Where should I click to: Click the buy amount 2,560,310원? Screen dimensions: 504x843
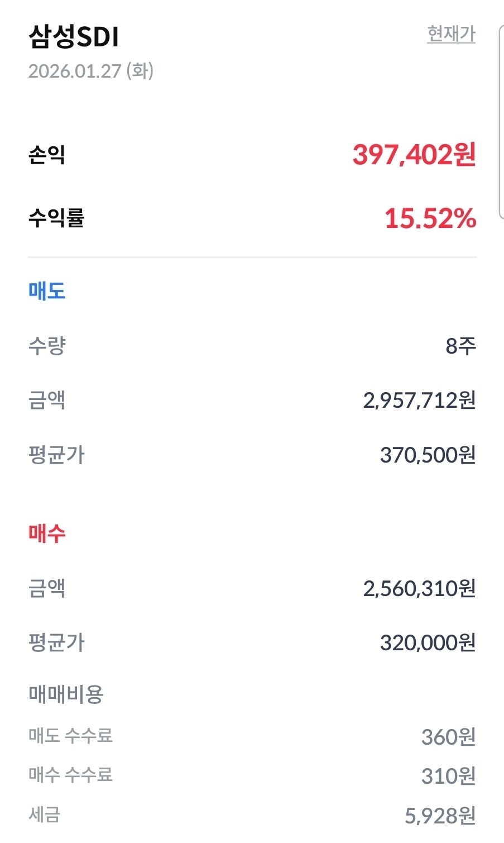tap(419, 588)
